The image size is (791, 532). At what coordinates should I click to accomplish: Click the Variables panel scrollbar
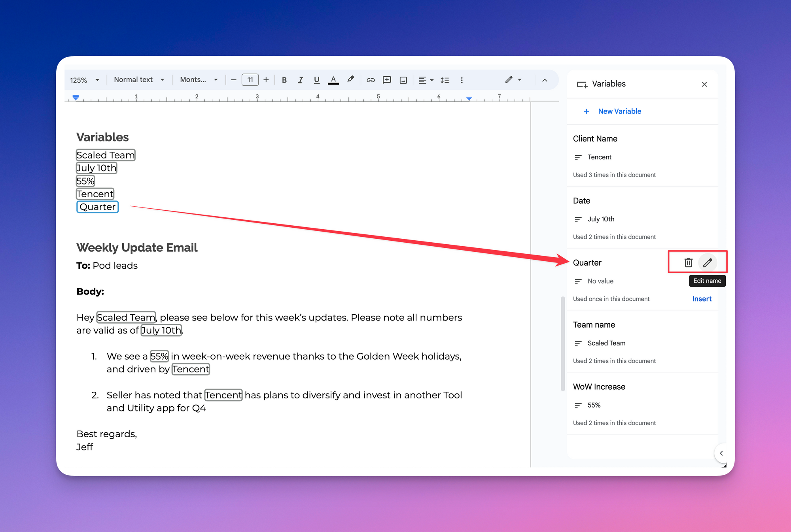[563, 344]
